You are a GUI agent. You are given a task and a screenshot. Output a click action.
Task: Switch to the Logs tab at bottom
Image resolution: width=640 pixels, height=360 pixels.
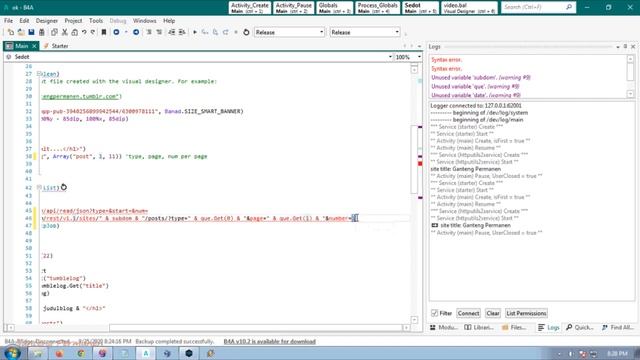[x=549, y=327]
